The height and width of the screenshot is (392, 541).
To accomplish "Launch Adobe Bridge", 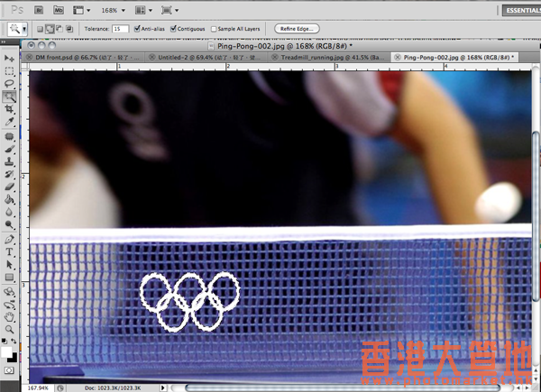I will point(39,10).
